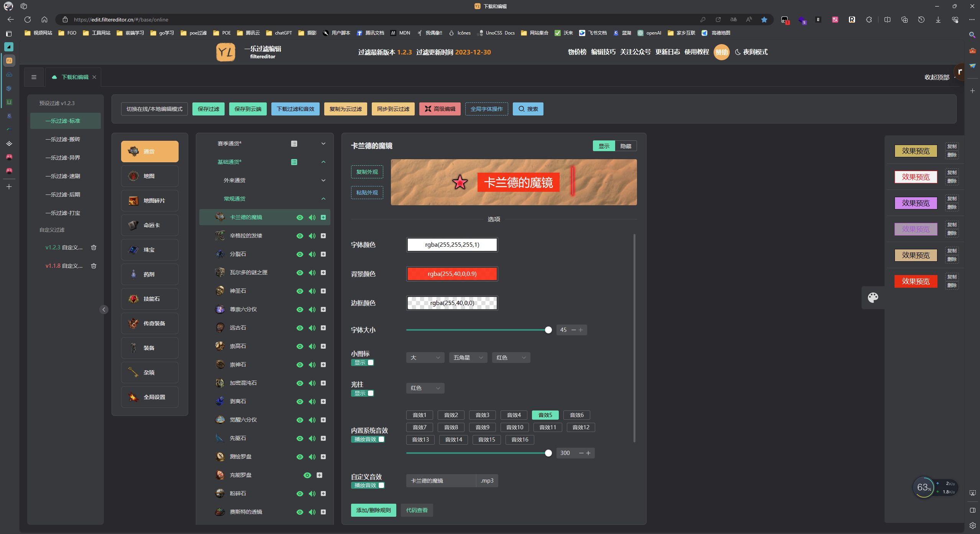Open the 技能石 gem category
Screen dimensions: 980x534
tap(150, 299)
